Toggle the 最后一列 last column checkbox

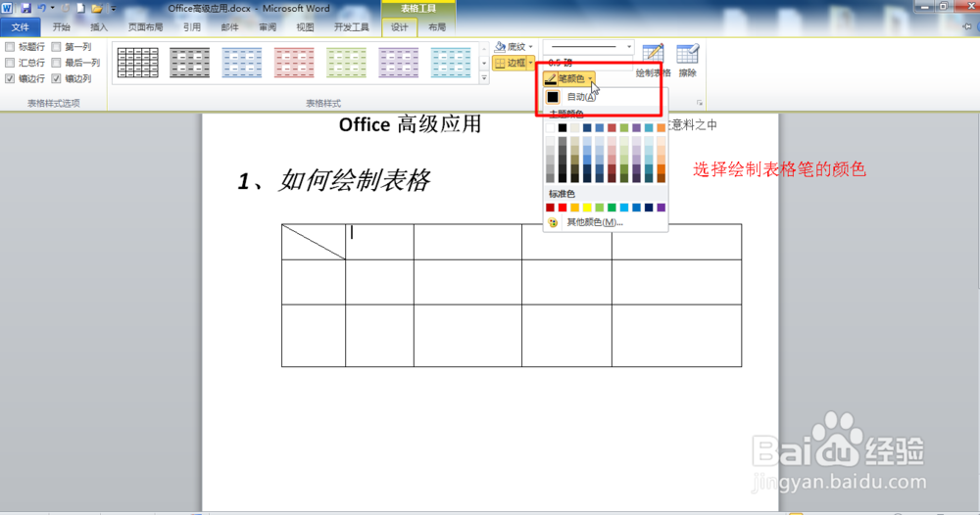tap(56, 63)
